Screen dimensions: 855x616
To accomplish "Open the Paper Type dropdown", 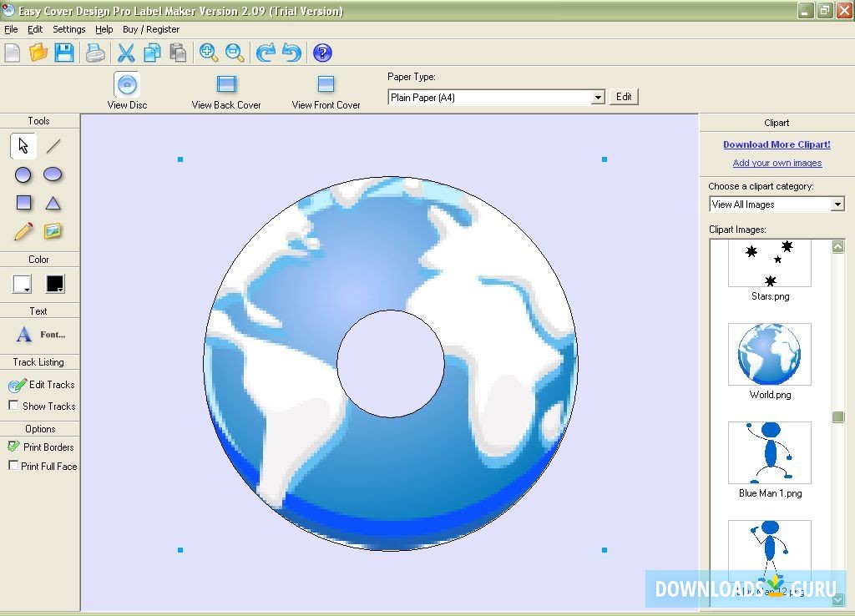I will 598,98.
